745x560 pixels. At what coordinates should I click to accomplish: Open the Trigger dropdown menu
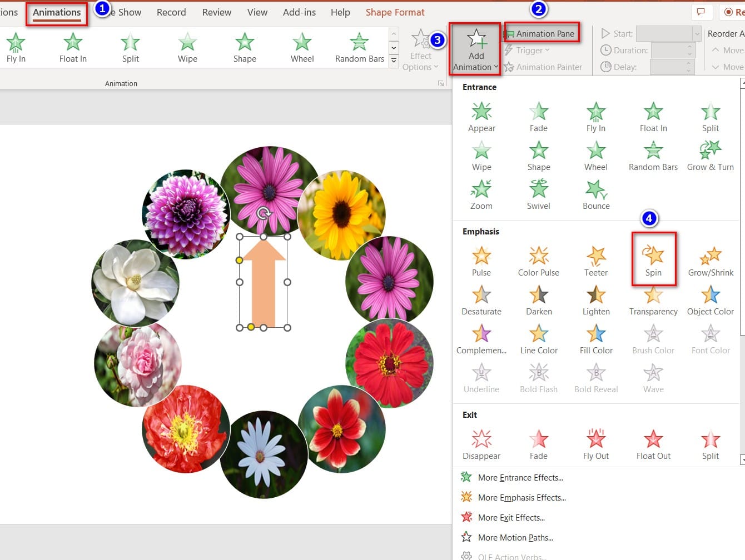click(x=527, y=51)
